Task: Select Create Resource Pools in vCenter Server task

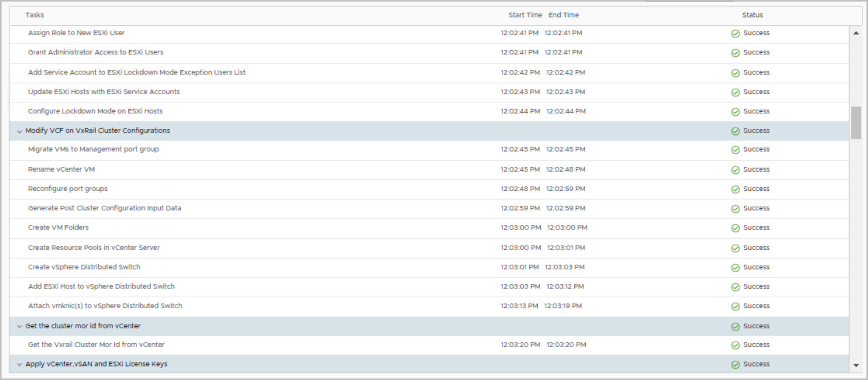Action: pos(94,248)
